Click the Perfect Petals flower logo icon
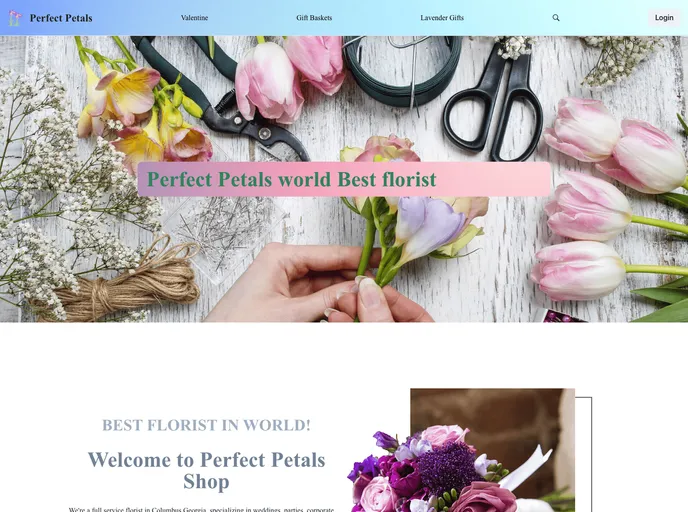The width and height of the screenshot is (688, 512). click(x=15, y=18)
